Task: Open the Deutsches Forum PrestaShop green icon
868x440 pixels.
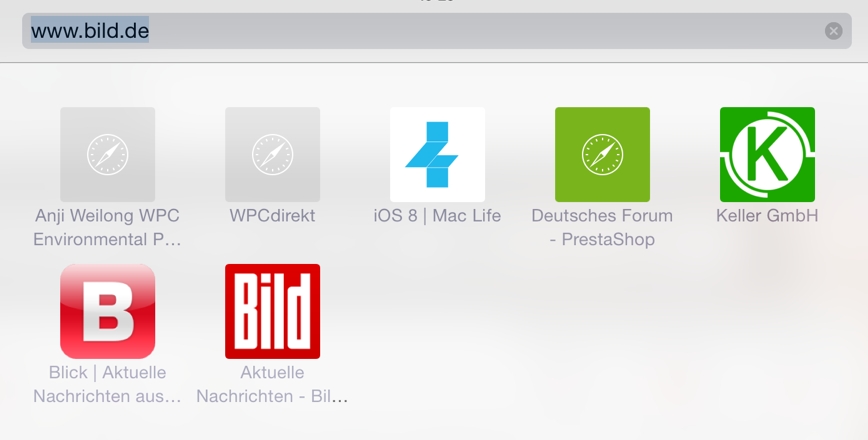Action: [602, 154]
